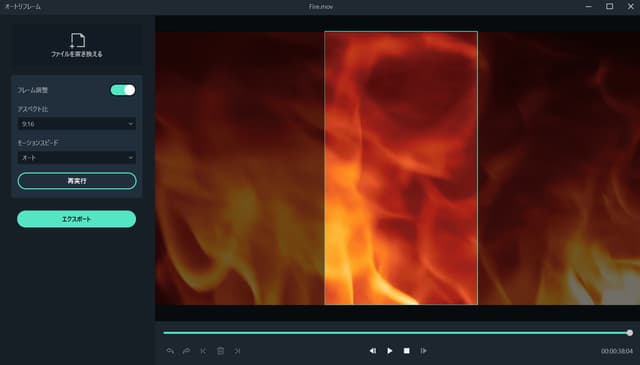Step back one frame
This screenshot has height=365, width=640.
click(x=373, y=351)
